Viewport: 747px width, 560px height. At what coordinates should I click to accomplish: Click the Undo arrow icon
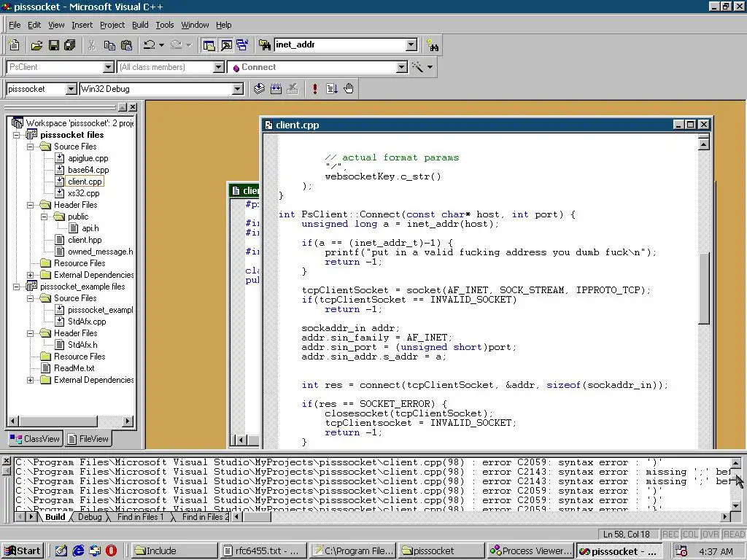pos(150,45)
